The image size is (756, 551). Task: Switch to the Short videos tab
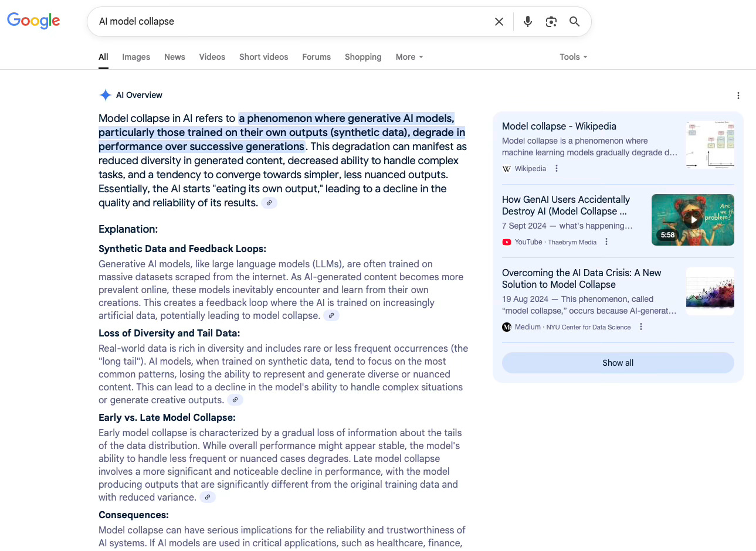[263, 57]
